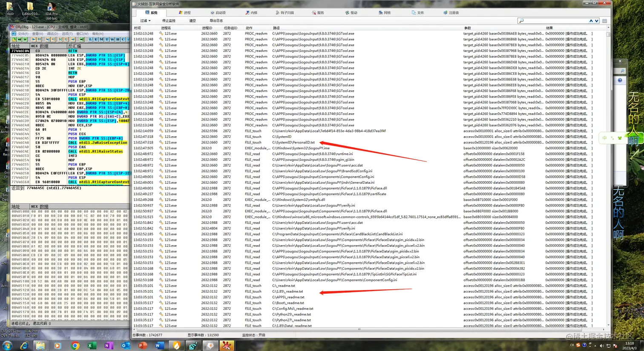Sort by the 时间 column header
The width and height of the screenshot is (644, 351).
tap(146, 28)
